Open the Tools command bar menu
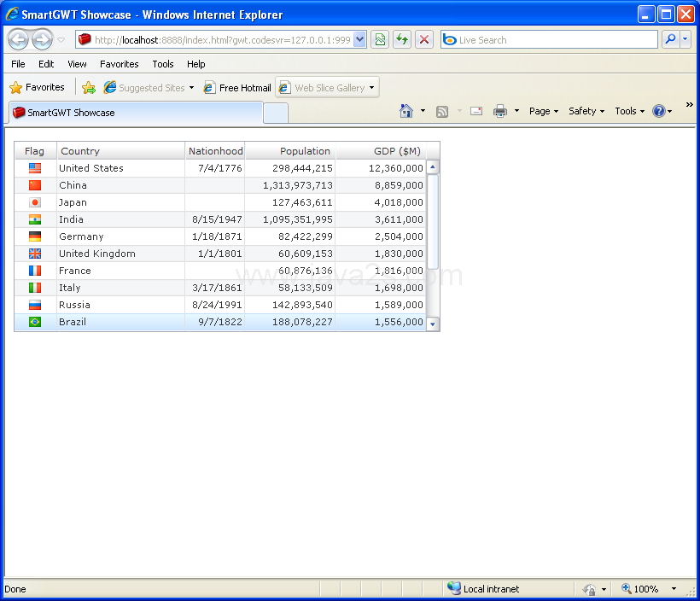 [x=629, y=111]
